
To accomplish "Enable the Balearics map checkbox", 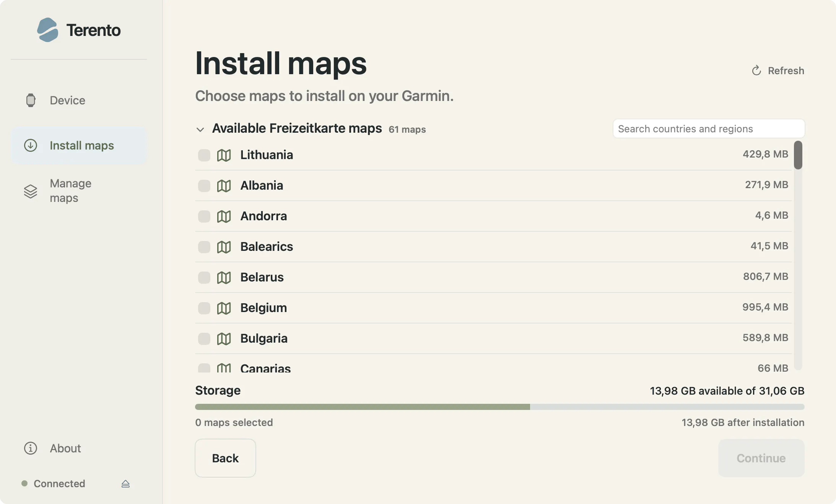I will 204,247.
